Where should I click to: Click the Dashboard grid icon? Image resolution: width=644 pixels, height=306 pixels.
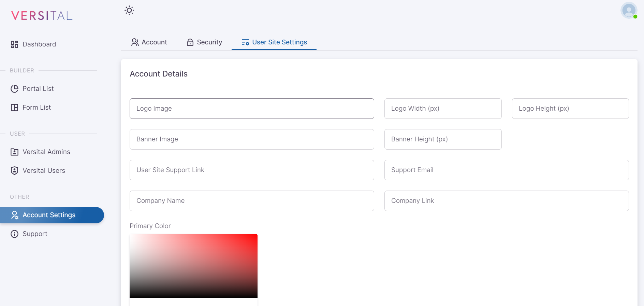pos(14,44)
